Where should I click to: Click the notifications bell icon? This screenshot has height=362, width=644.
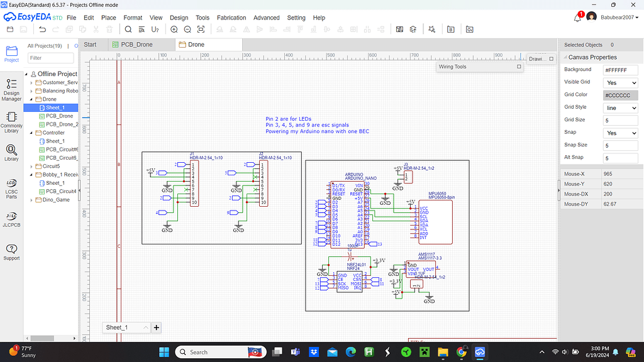(577, 18)
